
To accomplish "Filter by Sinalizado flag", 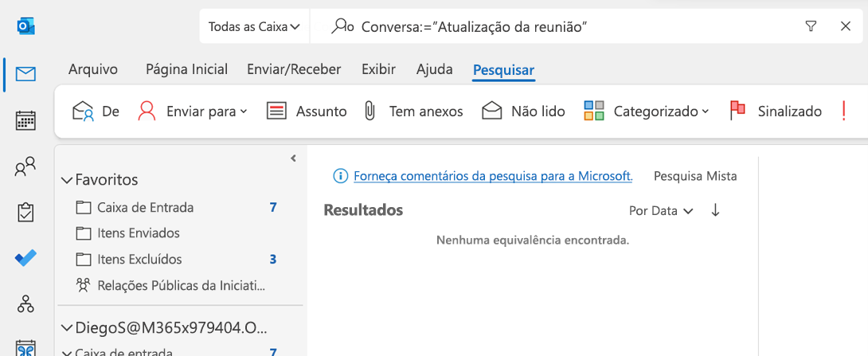I will coord(776,111).
